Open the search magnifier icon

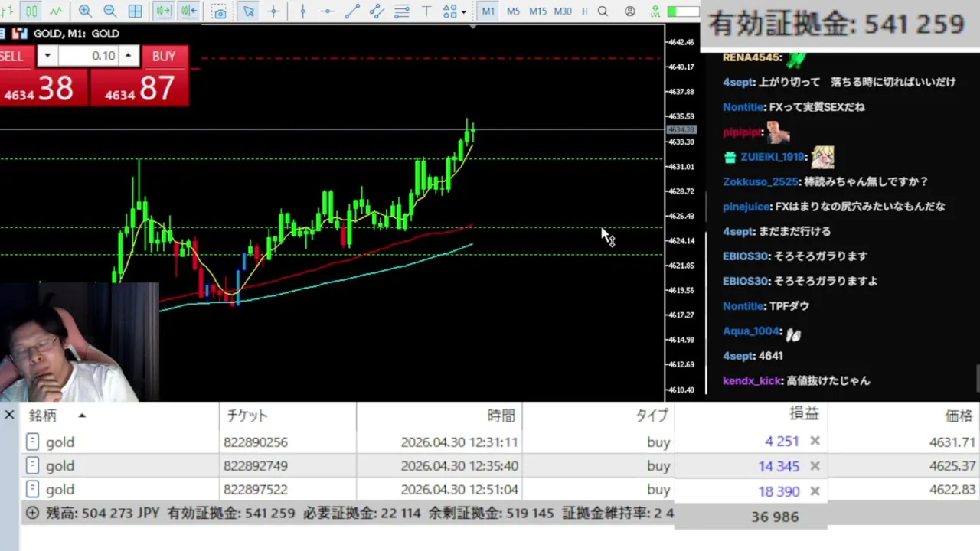click(x=603, y=11)
